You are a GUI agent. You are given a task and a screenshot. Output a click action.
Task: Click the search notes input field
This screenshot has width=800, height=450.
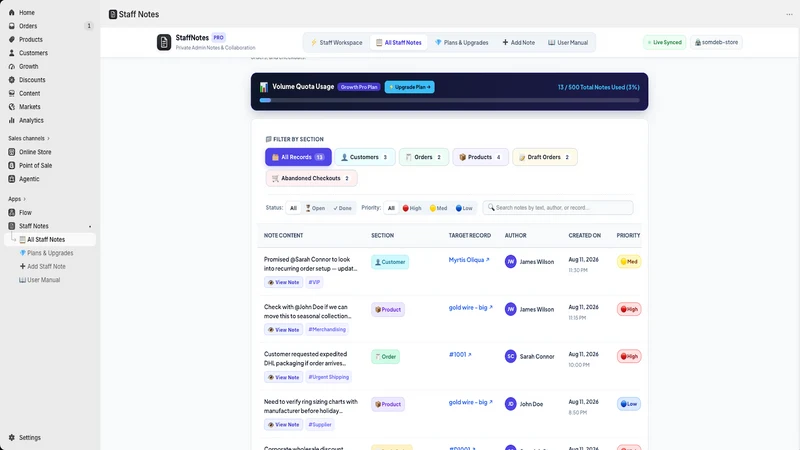(x=558, y=208)
